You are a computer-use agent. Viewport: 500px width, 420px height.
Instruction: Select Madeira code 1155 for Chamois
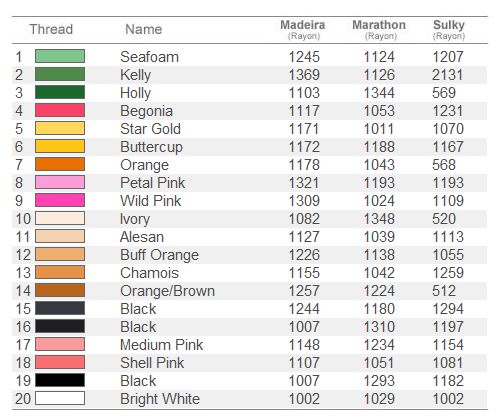pyautogui.click(x=304, y=273)
